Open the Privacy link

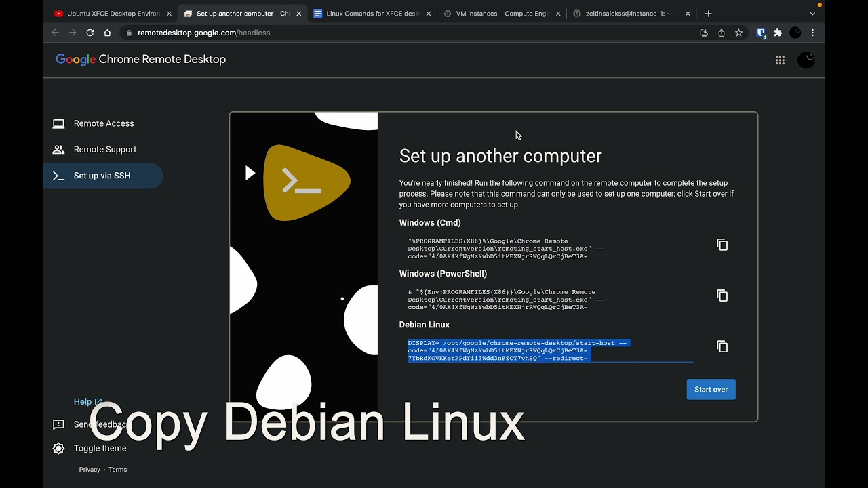(x=90, y=470)
